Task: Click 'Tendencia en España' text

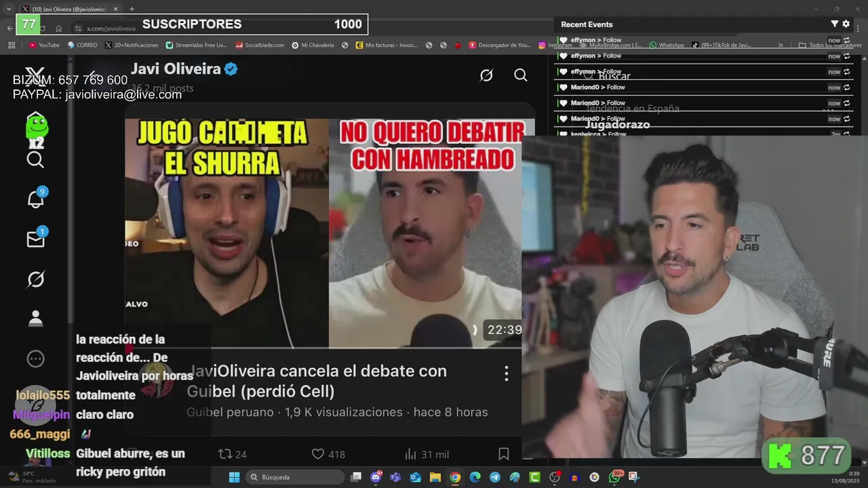Action: [632, 108]
